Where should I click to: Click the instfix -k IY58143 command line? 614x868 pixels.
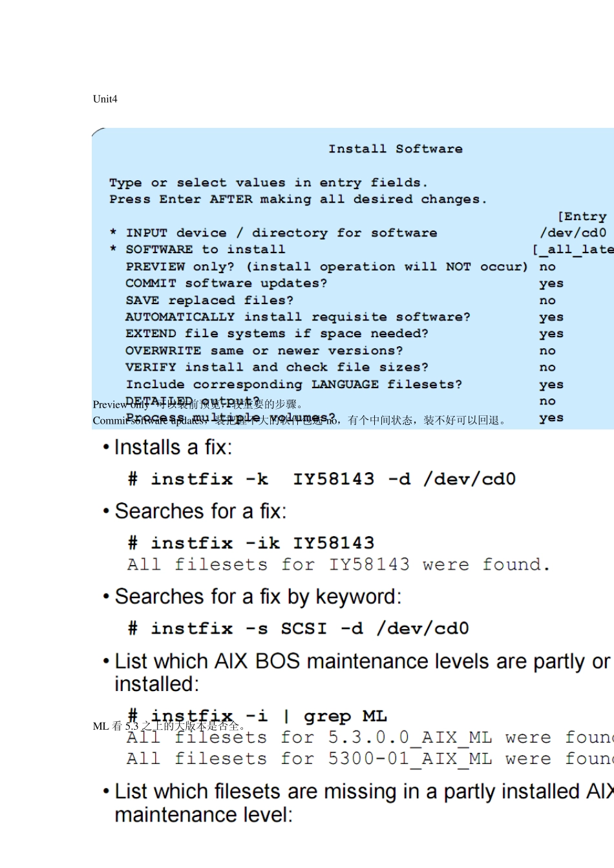click(322, 479)
